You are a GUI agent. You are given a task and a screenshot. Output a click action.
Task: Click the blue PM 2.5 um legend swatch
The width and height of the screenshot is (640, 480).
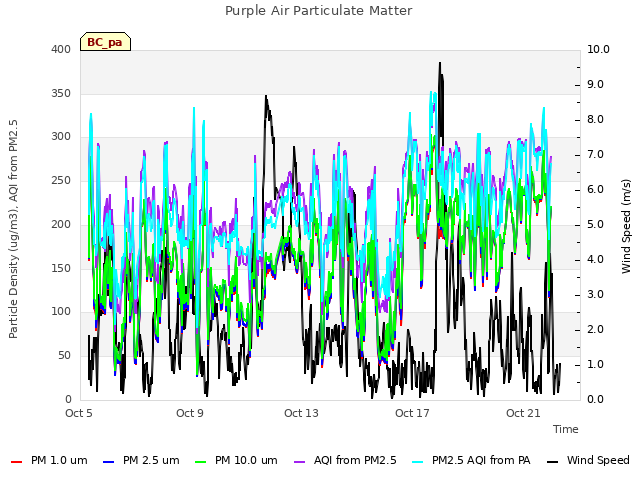[x=109, y=462]
